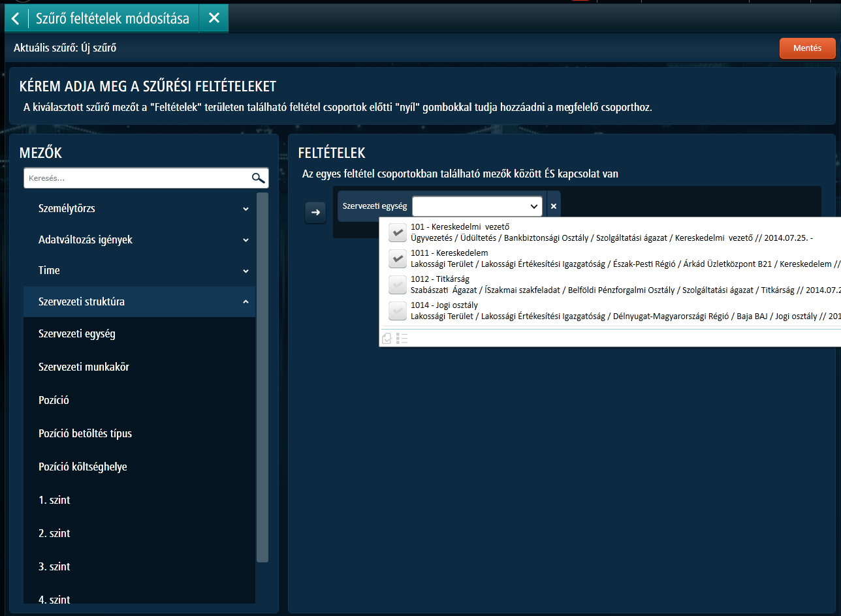Toggle the 1011 - Kereskedelem checkbox
841x616 pixels.
click(397, 258)
